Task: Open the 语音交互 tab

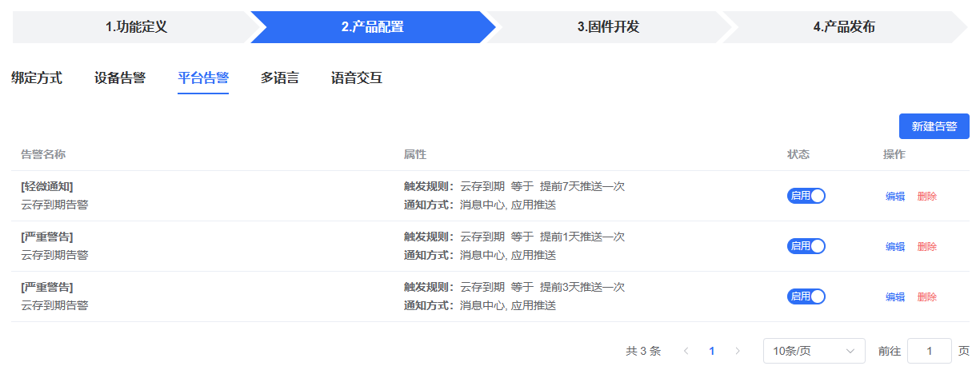Action: [357, 78]
